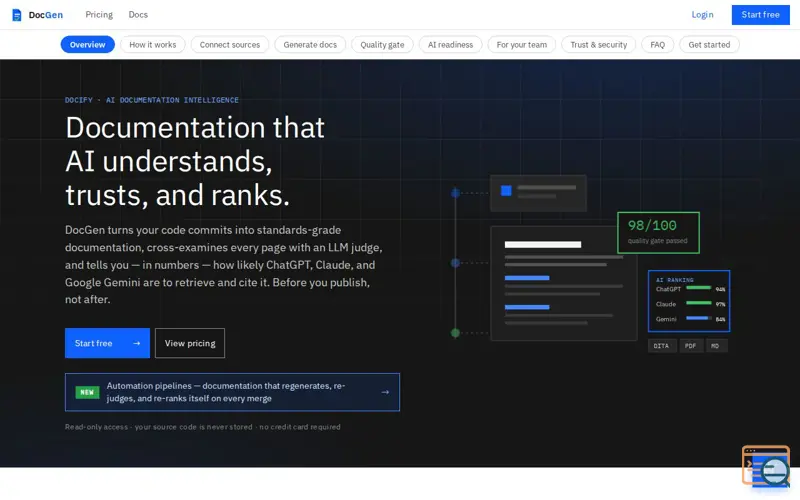Viewport: 800px width, 500px height.
Task: Click the hero Start free button
Action: click(x=107, y=343)
